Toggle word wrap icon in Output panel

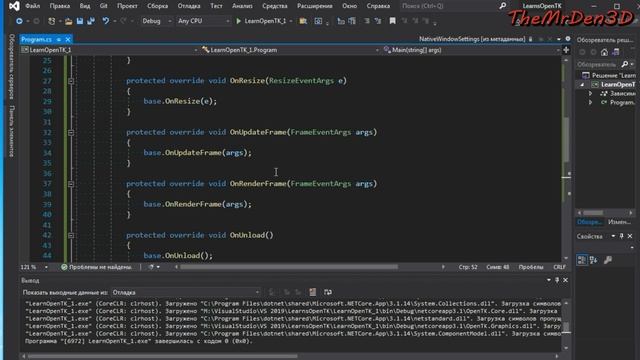(x=328, y=292)
